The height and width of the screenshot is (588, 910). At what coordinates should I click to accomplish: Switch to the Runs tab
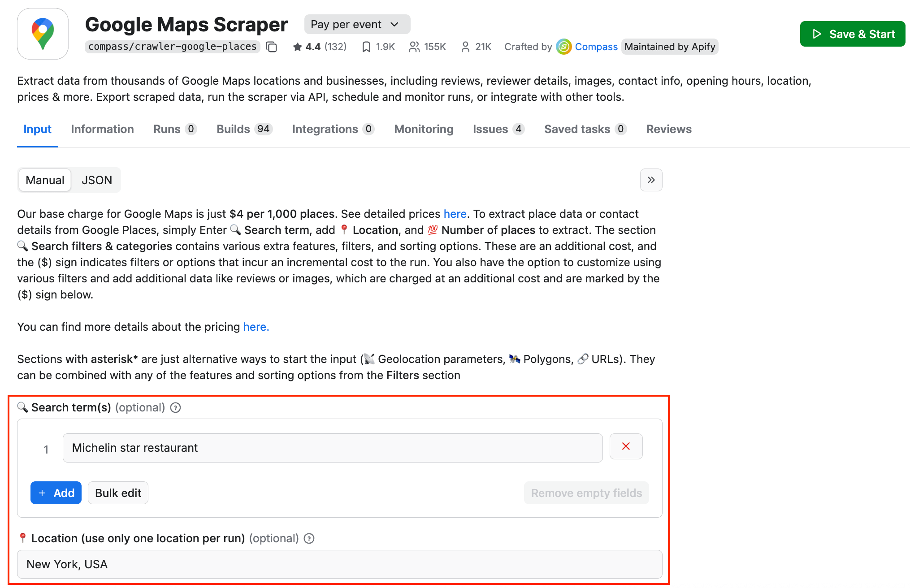[x=166, y=129]
